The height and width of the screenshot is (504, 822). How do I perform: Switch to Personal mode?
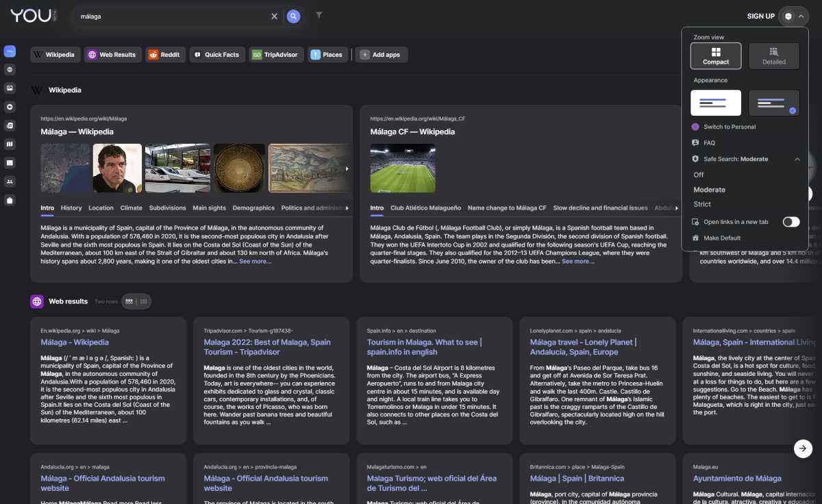(x=723, y=127)
